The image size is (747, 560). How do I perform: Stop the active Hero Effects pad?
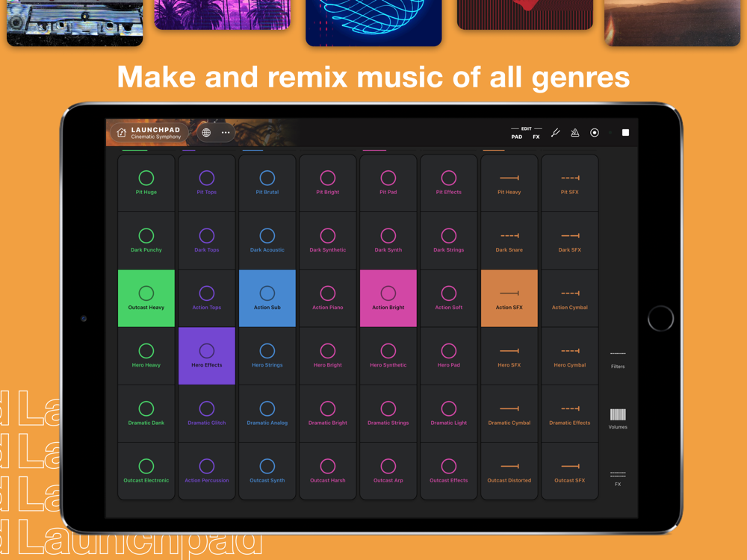207,355
